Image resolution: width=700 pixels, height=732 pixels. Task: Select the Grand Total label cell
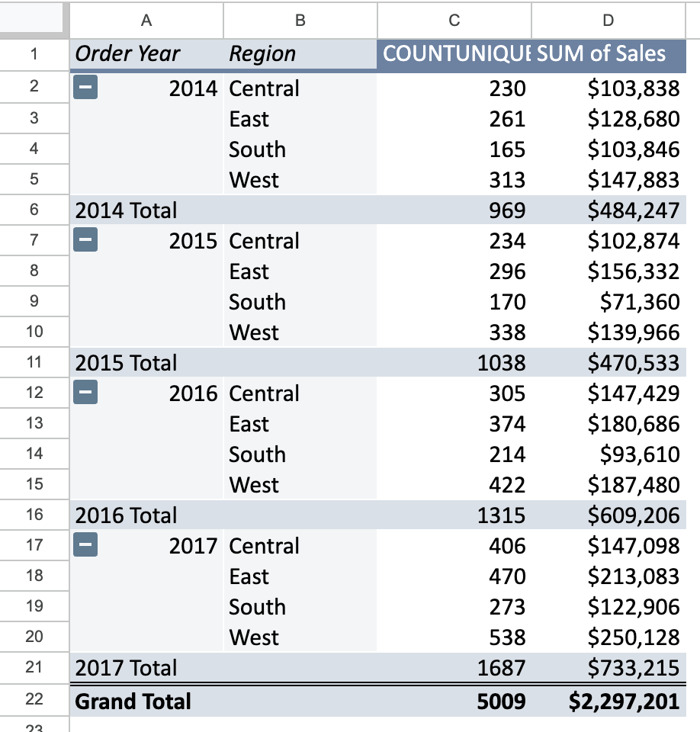(133, 701)
